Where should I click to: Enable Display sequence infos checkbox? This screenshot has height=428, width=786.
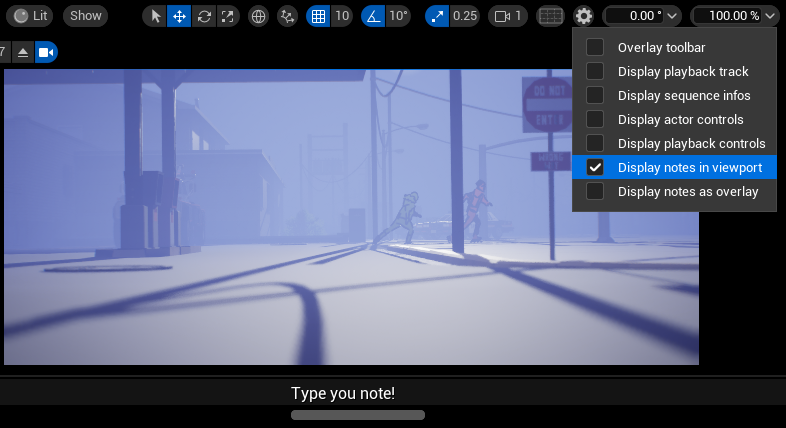click(595, 95)
